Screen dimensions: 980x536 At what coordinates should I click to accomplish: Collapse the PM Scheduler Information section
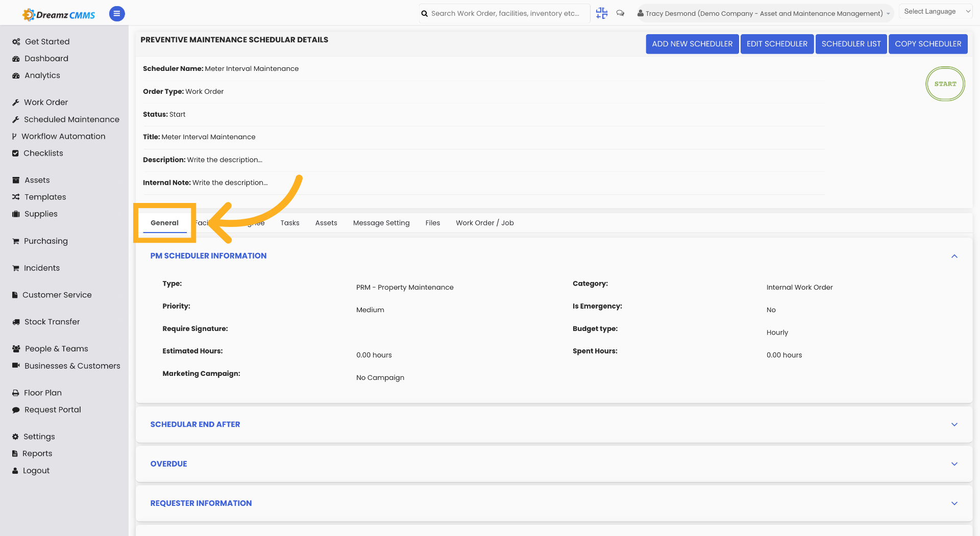pos(954,256)
